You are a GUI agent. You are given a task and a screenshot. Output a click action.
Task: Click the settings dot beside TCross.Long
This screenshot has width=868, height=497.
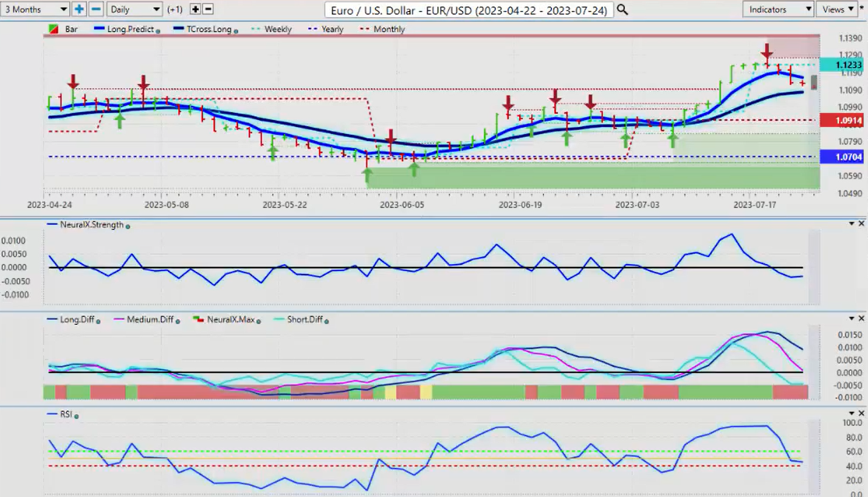pos(236,30)
